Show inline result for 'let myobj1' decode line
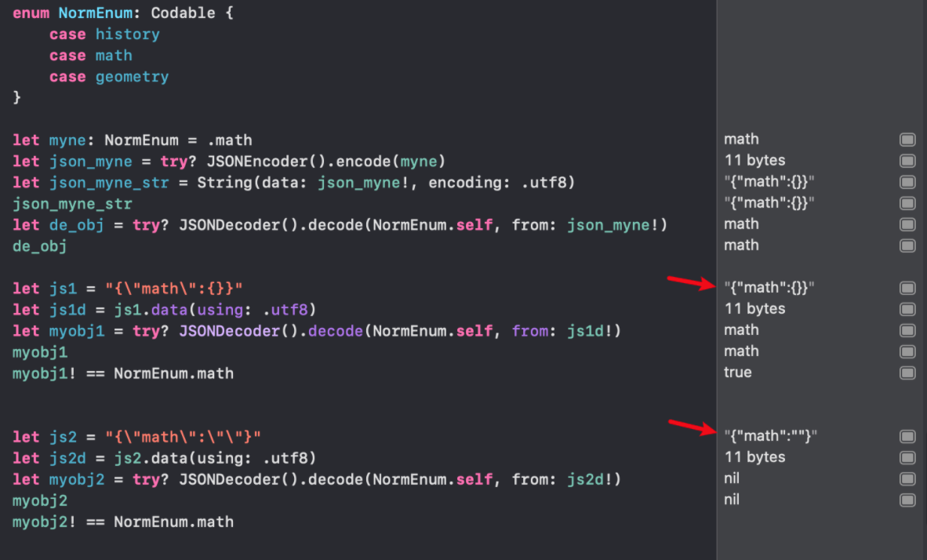 click(907, 330)
